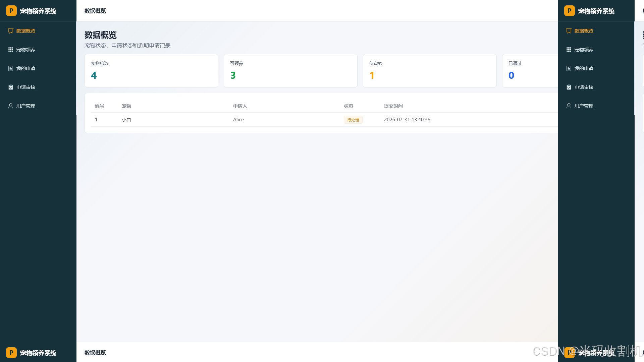Click the 申请人 column header
This screenshot has width=644, height=362.
pos(240,106)
